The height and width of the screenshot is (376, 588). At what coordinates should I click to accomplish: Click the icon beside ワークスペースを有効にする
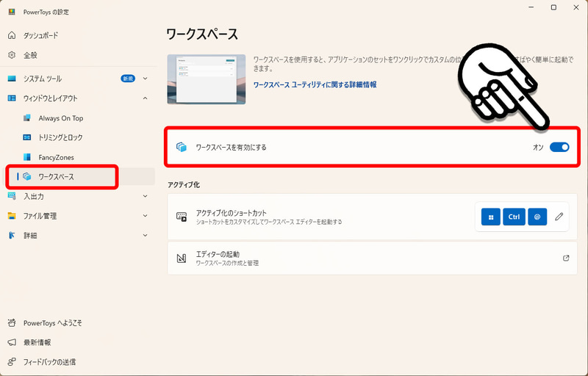[x=182, y=147]
